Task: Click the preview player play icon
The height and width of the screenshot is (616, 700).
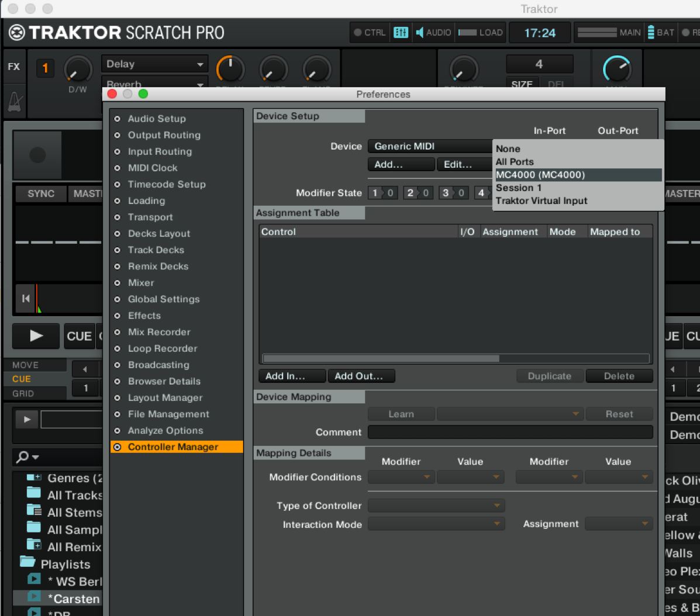Action: pos(26,419)
